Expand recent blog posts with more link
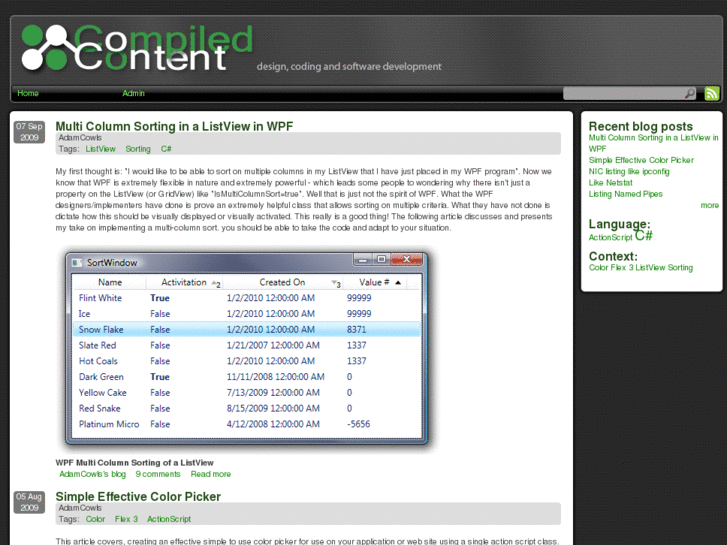This screenshot has height=545, width=727. click(709, 205)
